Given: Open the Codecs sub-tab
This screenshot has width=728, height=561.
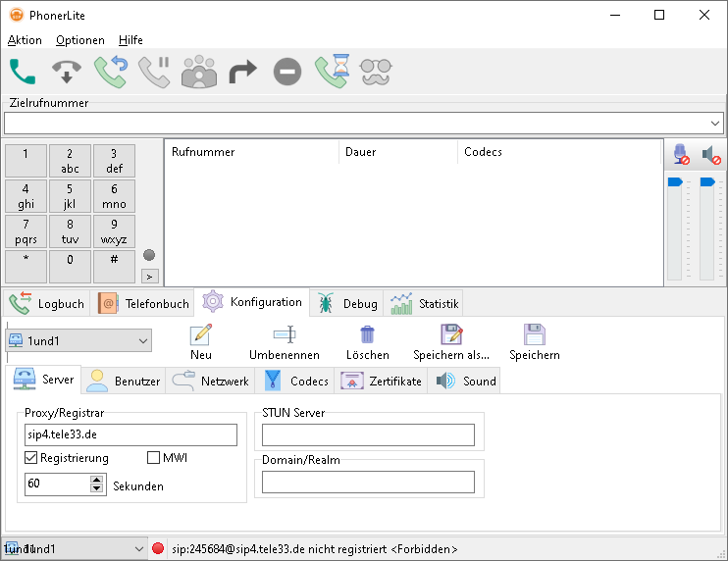Looking at the screenshot, I should [294, 381].
